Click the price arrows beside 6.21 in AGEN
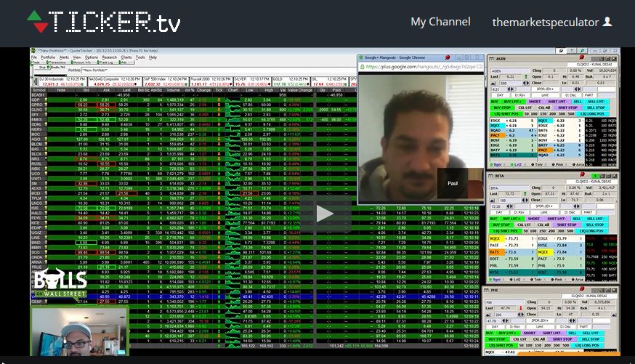The height and width of the screenshot is (364, 635). [510, 89]
